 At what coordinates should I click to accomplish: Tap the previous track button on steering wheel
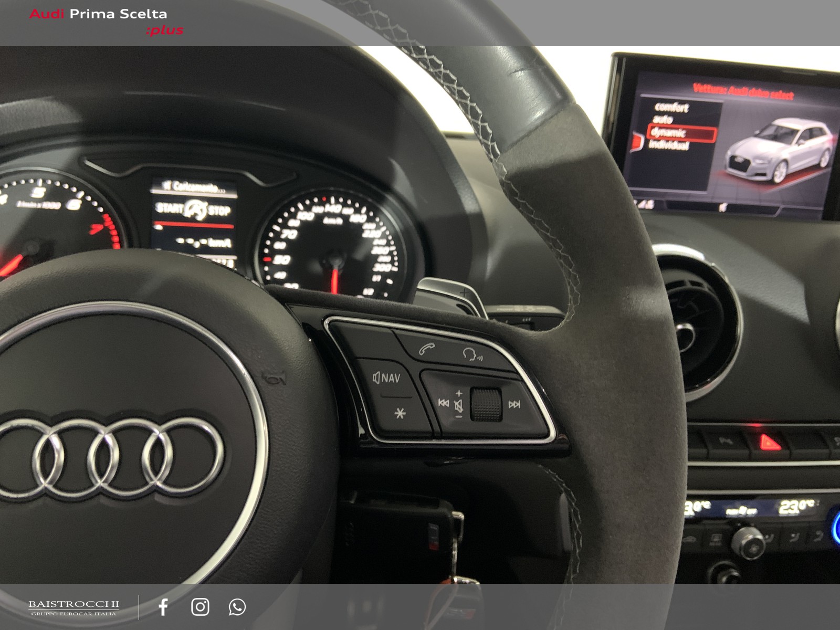pos(444,403)
